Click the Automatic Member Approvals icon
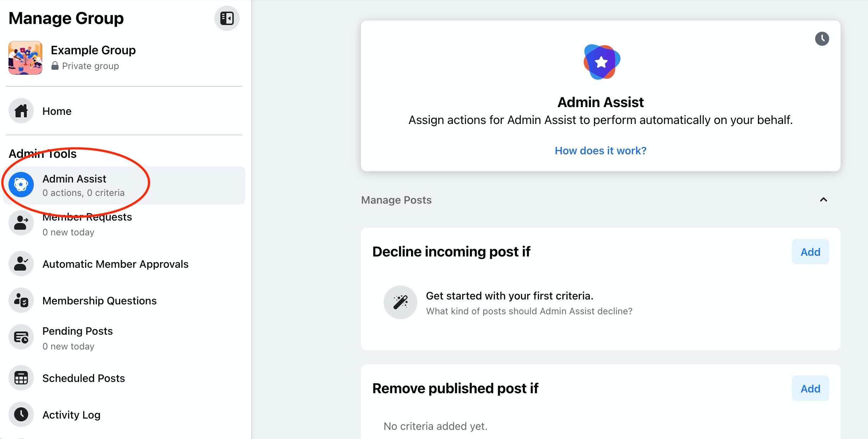The width and height of the screenshot is (868, 439). click(23, 264)
